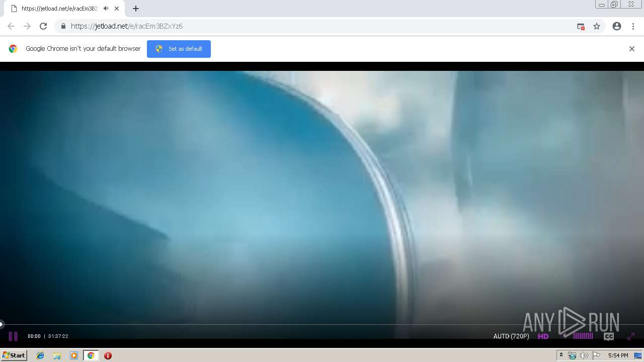Switch to Chrome taskbar button

[91, 355]
